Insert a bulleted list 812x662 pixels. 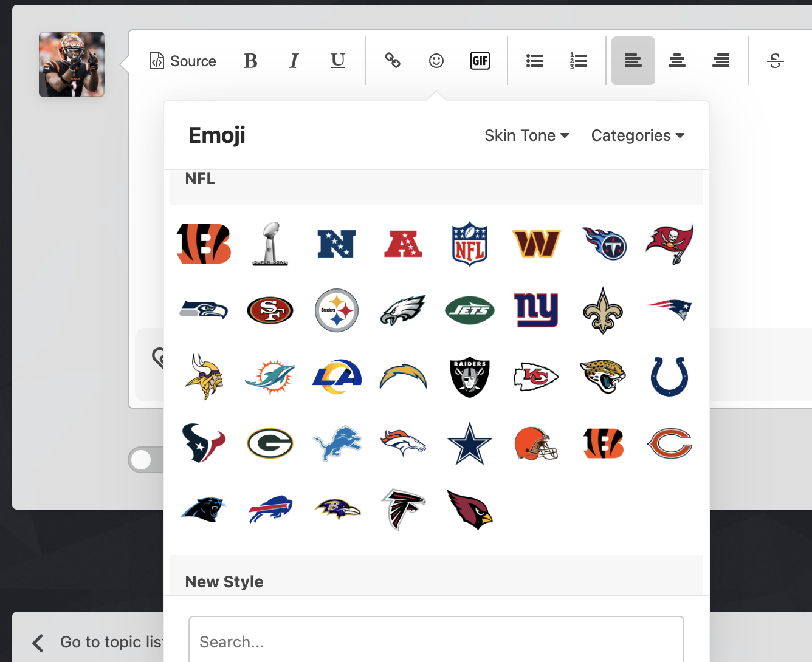(535, 61)
